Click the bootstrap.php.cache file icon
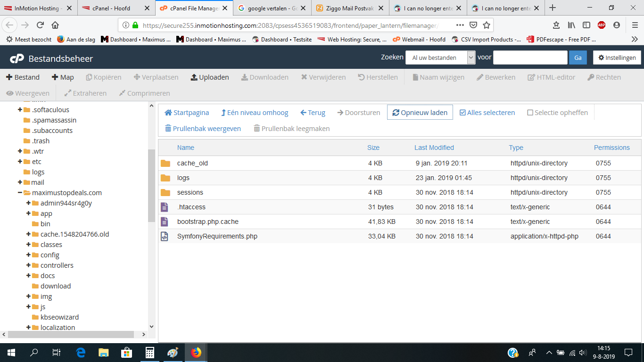Screen dimensions: 644x362 pos(165,222)
